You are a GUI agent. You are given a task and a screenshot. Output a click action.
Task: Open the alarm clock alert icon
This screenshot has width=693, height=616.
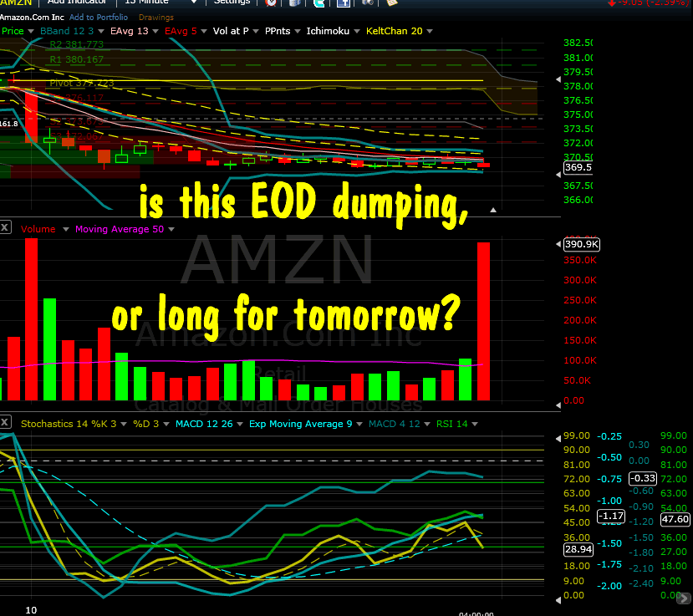(271, 3)
